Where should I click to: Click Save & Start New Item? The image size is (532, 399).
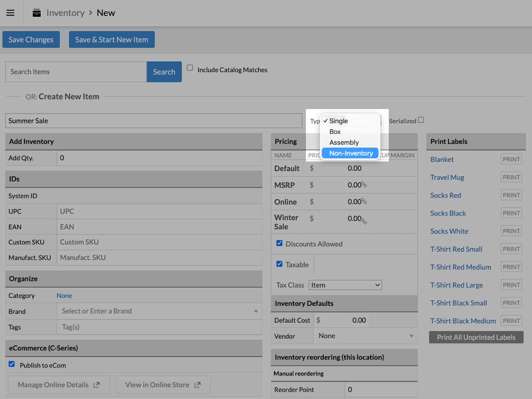[112, 40]
